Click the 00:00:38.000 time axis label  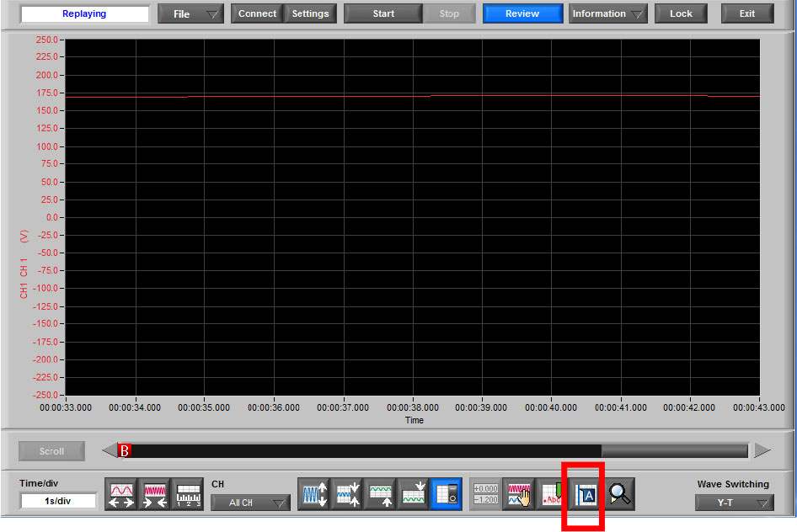click(413, 407)
